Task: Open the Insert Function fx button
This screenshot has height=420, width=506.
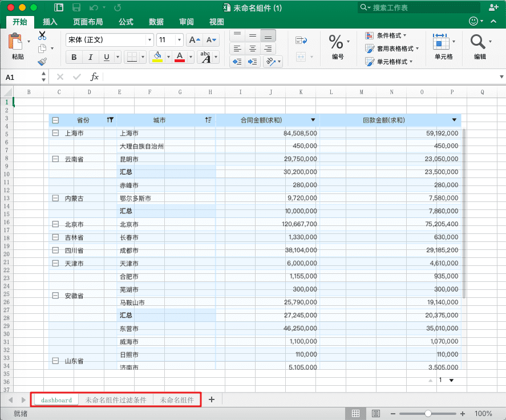Action: 95,76
